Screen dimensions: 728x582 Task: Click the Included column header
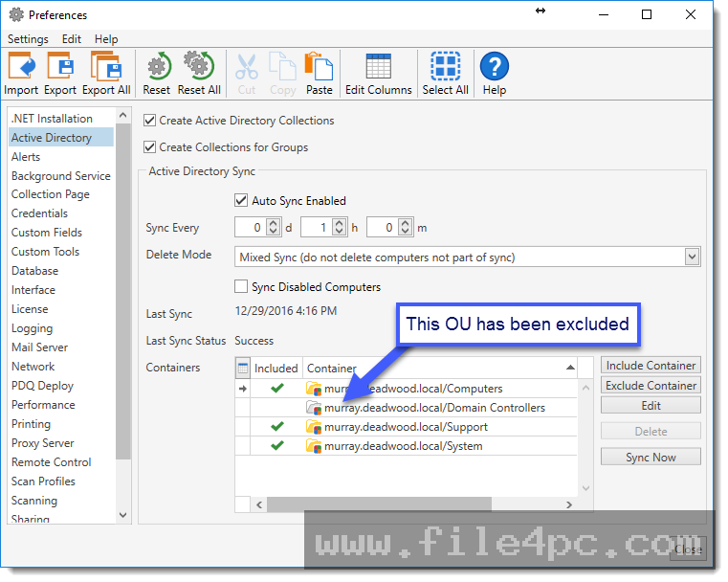tap(276, 369)
